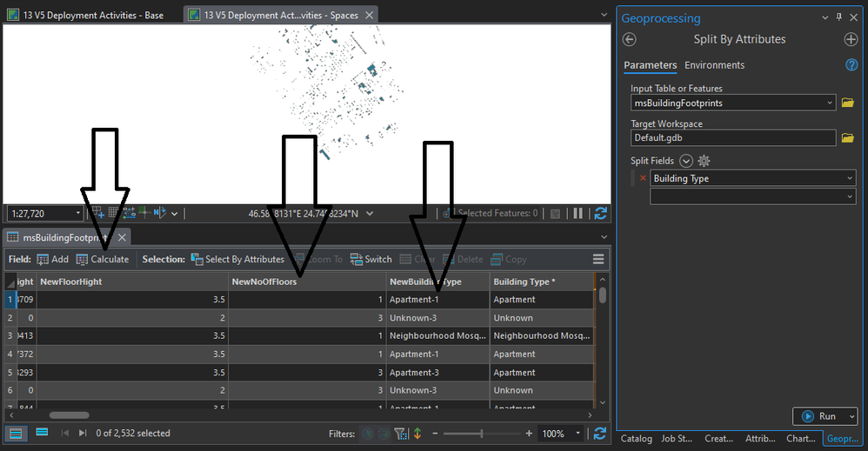868x451 pixels.
Task: Open Calculate field tool
Action: (x=103, y=259)
